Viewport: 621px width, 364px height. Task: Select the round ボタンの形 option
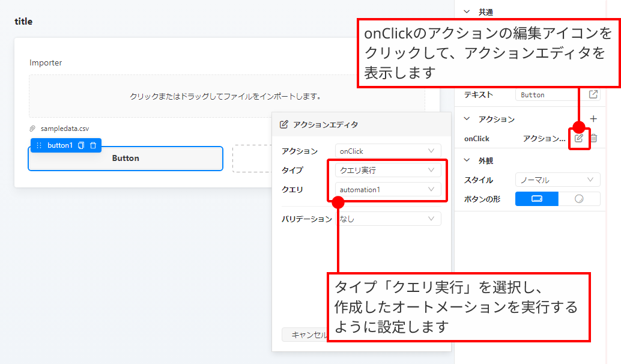pyautogui.click(x=579, y=199)
